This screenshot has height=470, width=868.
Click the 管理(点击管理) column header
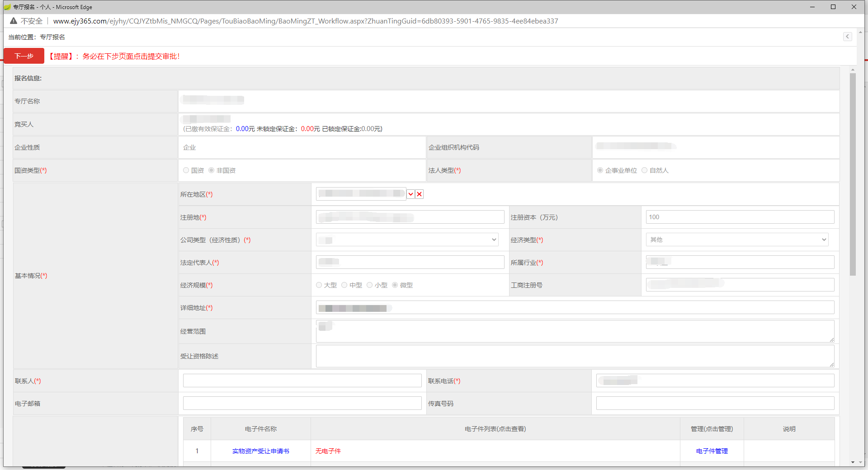pyautogui.click(x=712, y=429)
